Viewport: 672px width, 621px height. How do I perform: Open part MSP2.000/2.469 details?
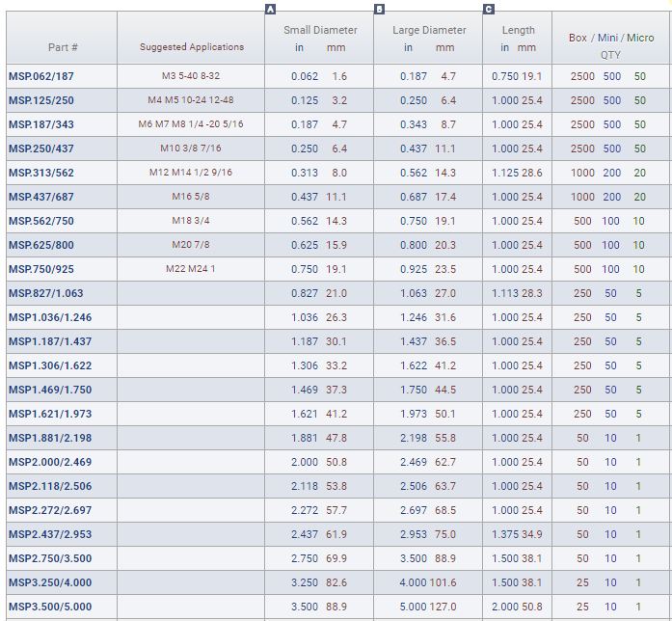click(50, 462)
